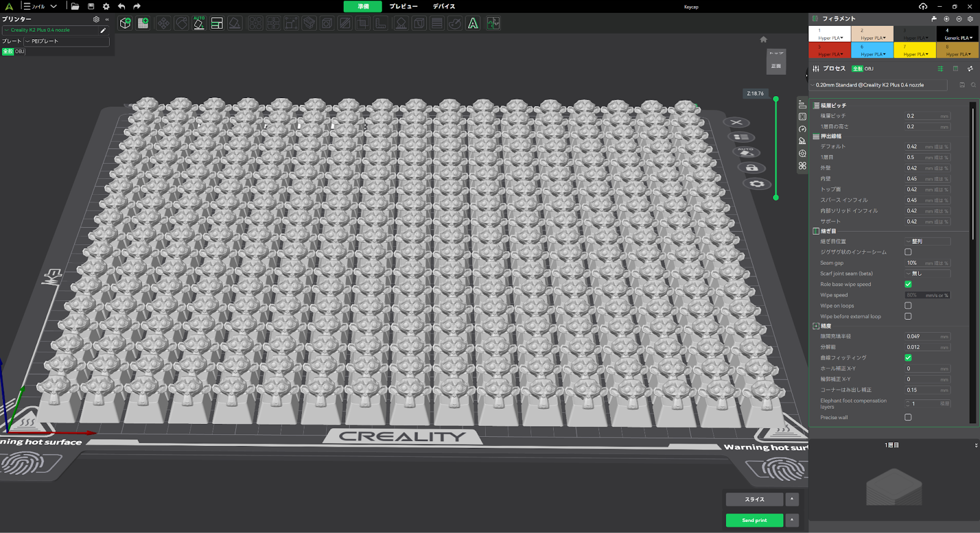980x533 pixels.
Task: Click the Add model cube icon
Action: (x=126, y=23)
